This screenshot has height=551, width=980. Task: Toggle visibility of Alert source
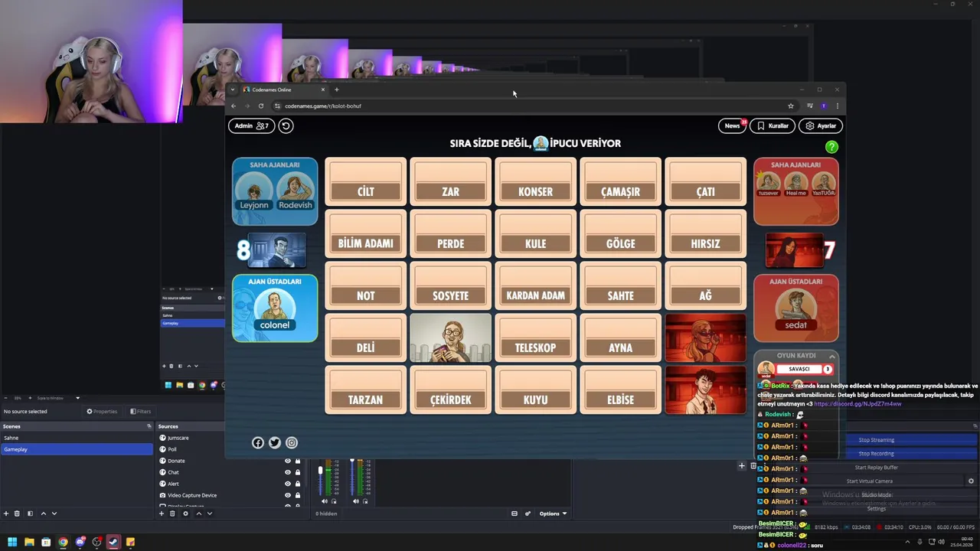pyautogui.click(x=288, y=484)
